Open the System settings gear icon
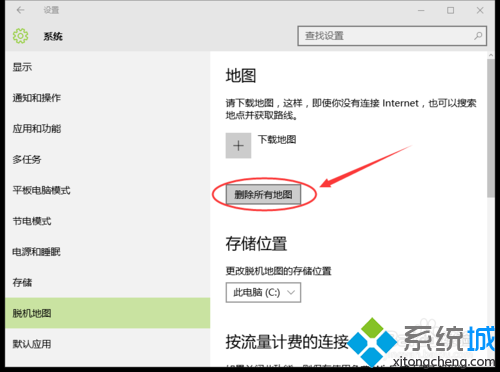The image size is (500, 372). (20, 36)
